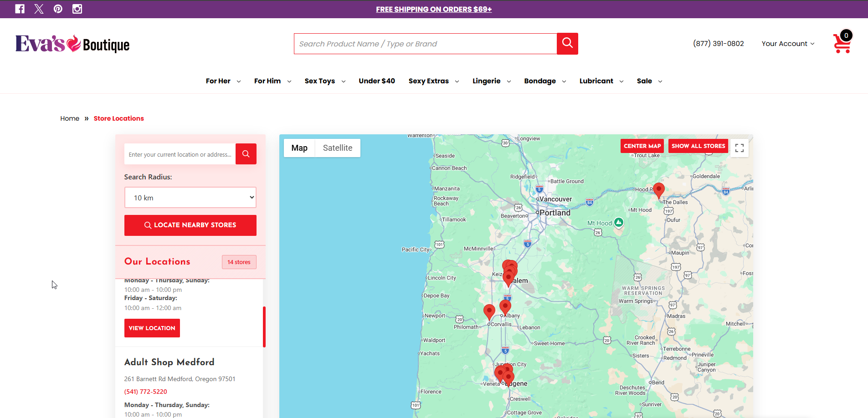Toggle fullscreen map view icon
This screenshot has height=418, width=868.
(x=740, y=148)
